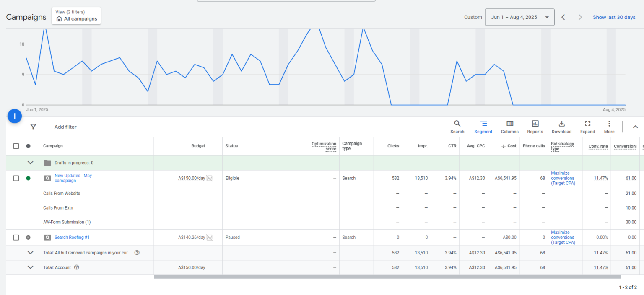Click the funnel filter icon
Viewport: 644px width, 295px height.
(33, 127)
